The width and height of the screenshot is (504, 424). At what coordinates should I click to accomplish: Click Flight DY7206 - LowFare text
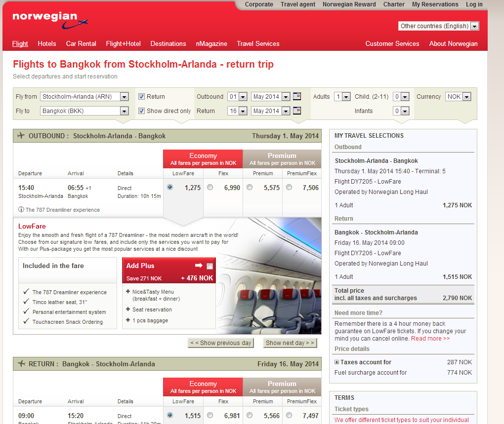coord(368,253)
